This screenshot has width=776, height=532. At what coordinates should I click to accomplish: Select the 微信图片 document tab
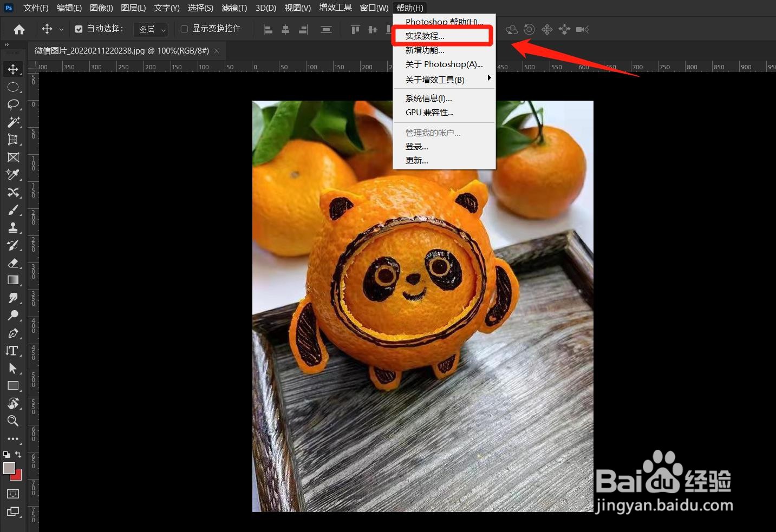click(119, 50)
